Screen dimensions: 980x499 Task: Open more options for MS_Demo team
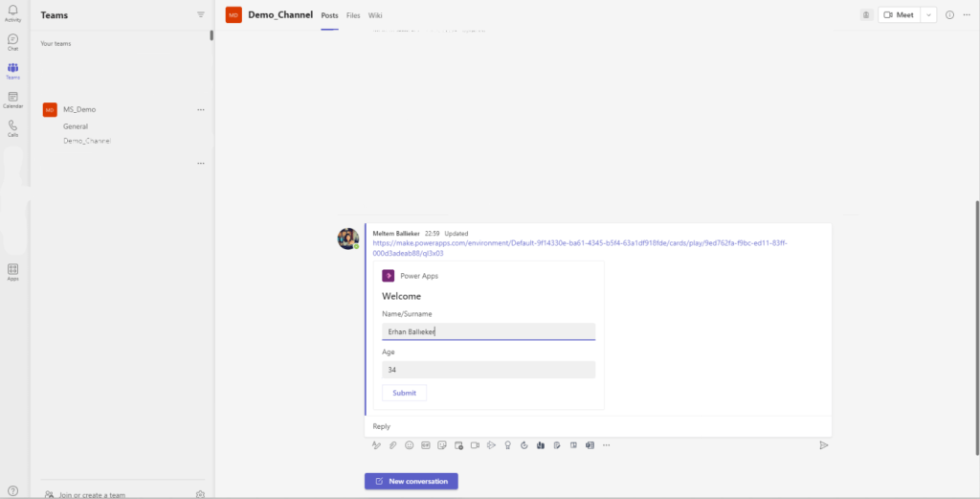[200, 110]
